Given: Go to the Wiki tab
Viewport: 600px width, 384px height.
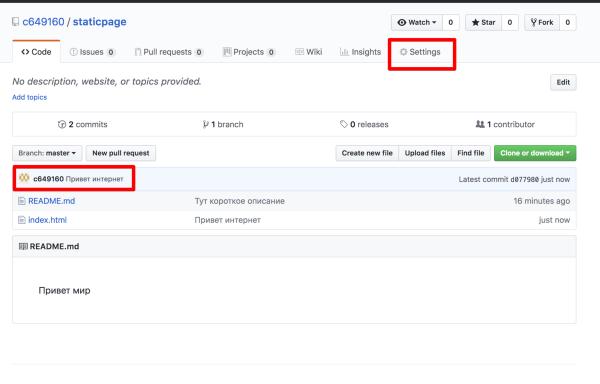Looking at the screenshot, I should tap(308, 52).
